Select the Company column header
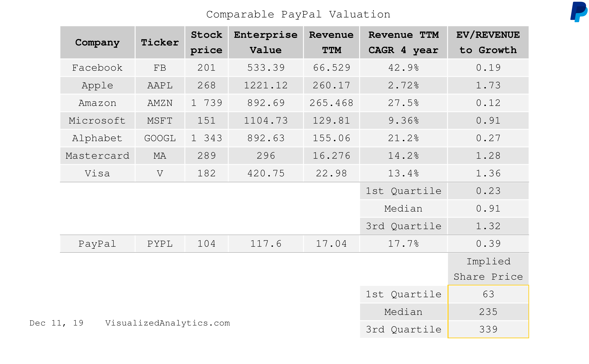Viewport: 589px width, 364px height. (x=97, y=43)
